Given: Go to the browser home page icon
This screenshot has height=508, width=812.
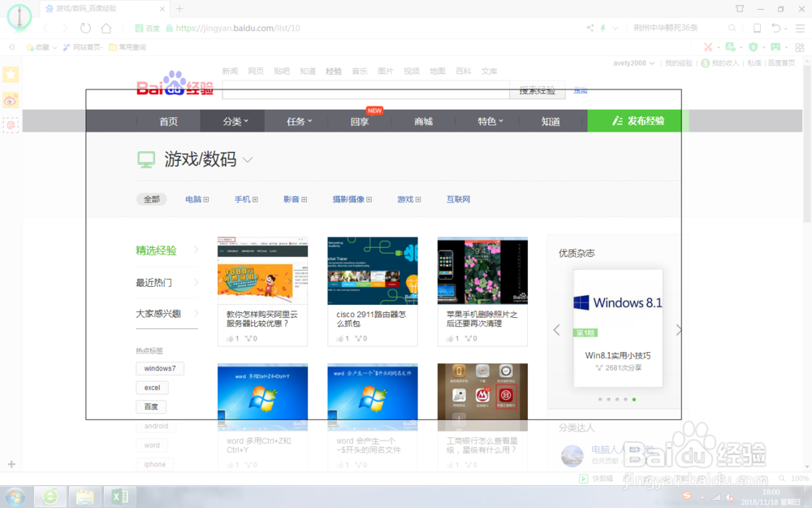Looking at the screenshot, I should click(x=106, y=28).
